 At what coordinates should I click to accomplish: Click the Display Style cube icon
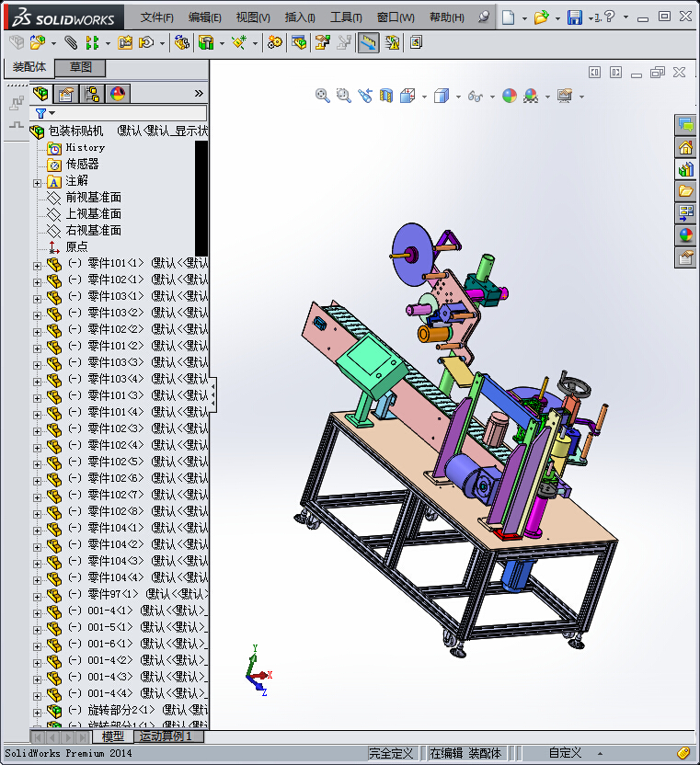coord(442,95)
